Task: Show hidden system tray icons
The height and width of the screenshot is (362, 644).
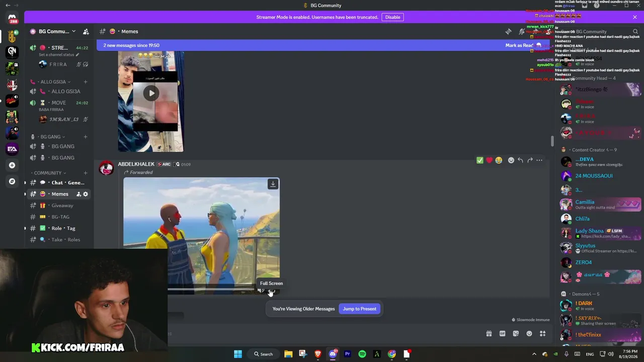Action: click(x=534, y=354)
